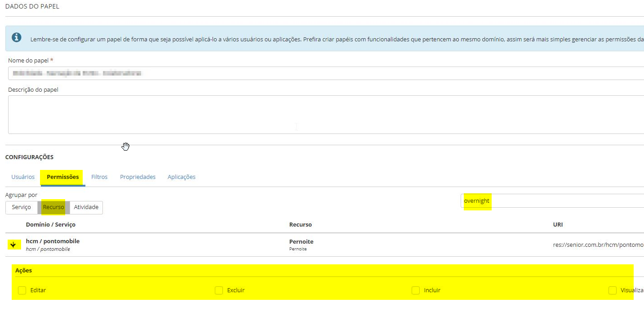Screen dimensions: 644x312
Task: Check the Incluir action box
Action: (x=416, y=290)
